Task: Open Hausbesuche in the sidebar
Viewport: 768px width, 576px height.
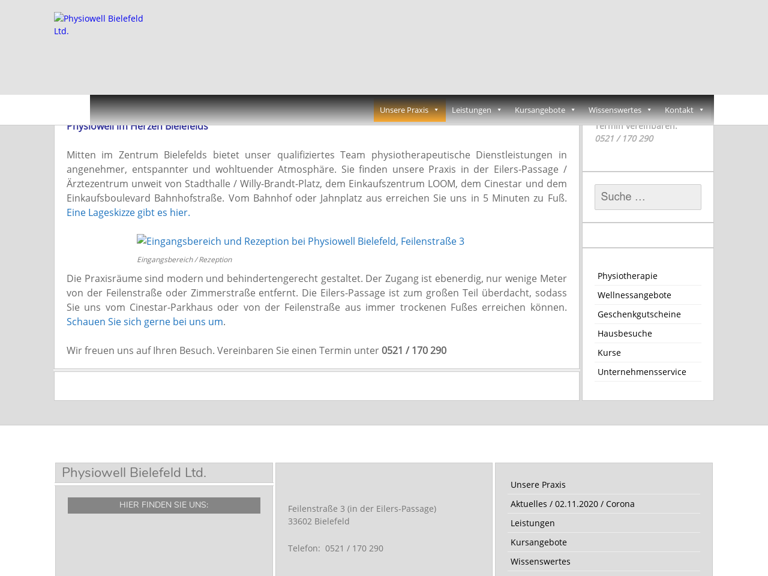Action: tap(624, 334)
